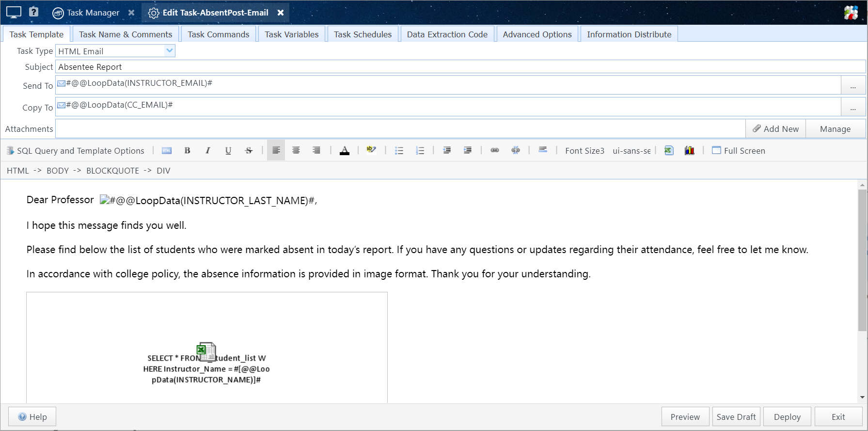Insert Excel table icon in toolbar
This screenshot has height=431, width=868.
click(669, 151)
